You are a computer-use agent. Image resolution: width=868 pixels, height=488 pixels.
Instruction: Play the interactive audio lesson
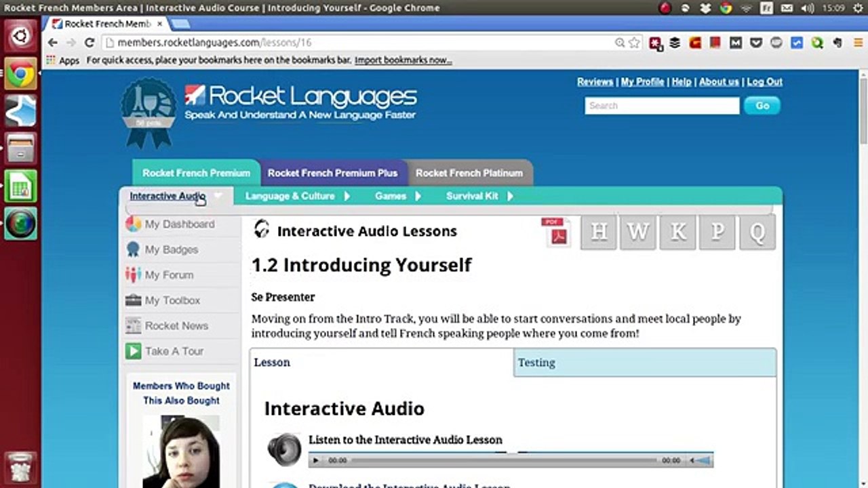tap(315, 460)
